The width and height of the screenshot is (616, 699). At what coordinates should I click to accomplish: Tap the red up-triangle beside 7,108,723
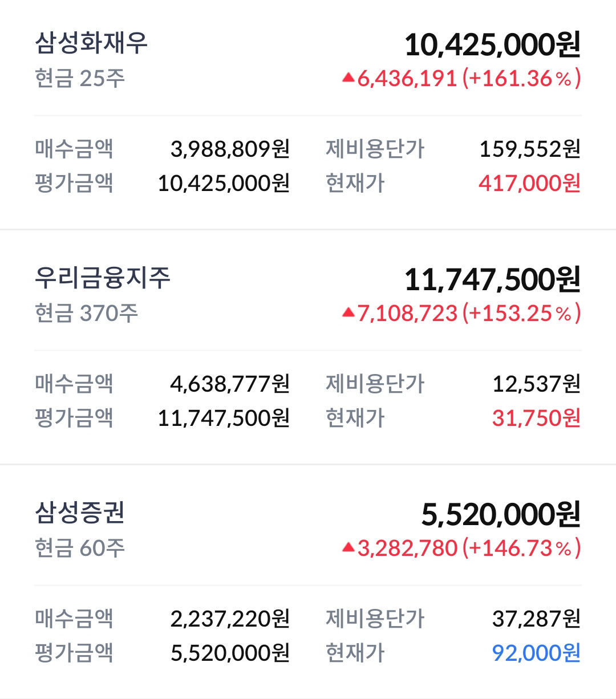[348, 313]
